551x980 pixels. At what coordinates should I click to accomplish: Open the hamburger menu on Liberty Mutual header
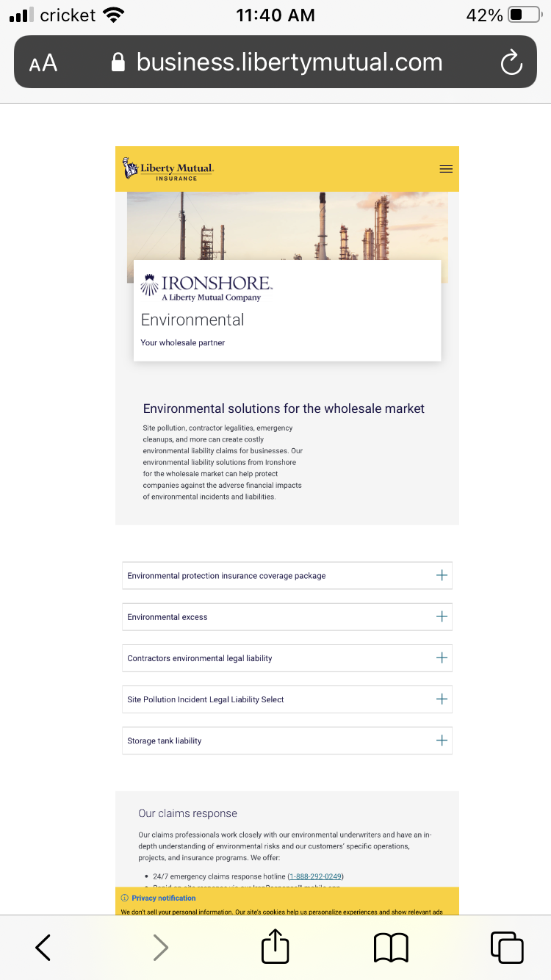[445, 169]
